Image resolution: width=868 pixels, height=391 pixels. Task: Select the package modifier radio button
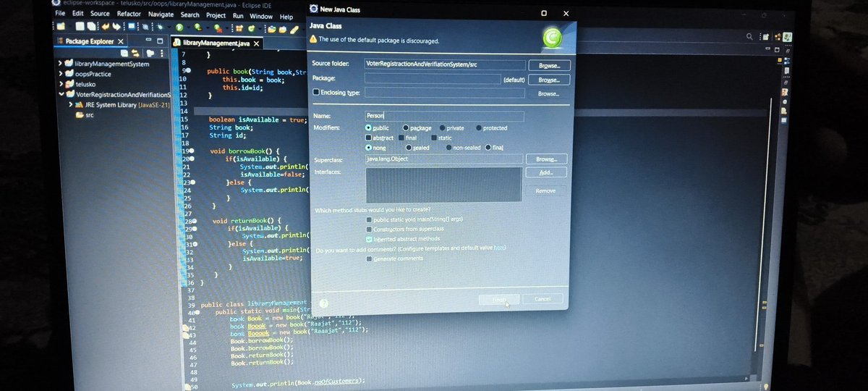click(x=407, y=128)
